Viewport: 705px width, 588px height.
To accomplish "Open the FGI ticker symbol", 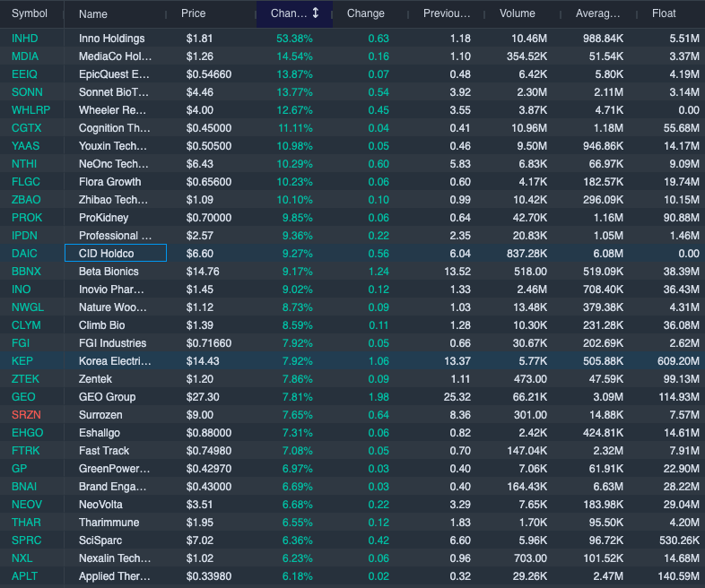I will pyautogui.click(x=21, y=343).
